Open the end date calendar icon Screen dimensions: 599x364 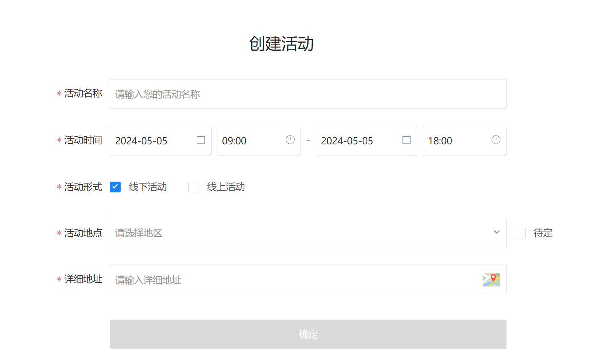(x=407, y=140)
